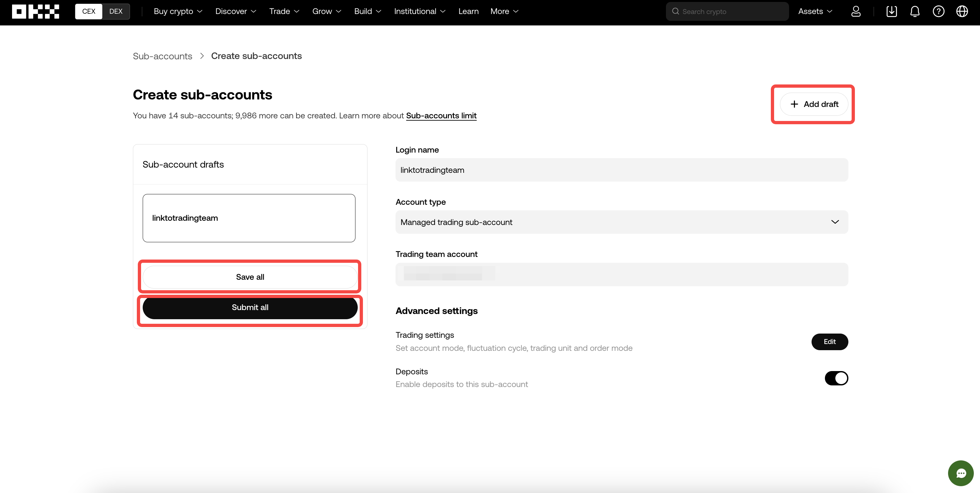Viewport: 980px width, 493px height.
Task: Open the Assets dropdown
Action: (x=814, y=11)
